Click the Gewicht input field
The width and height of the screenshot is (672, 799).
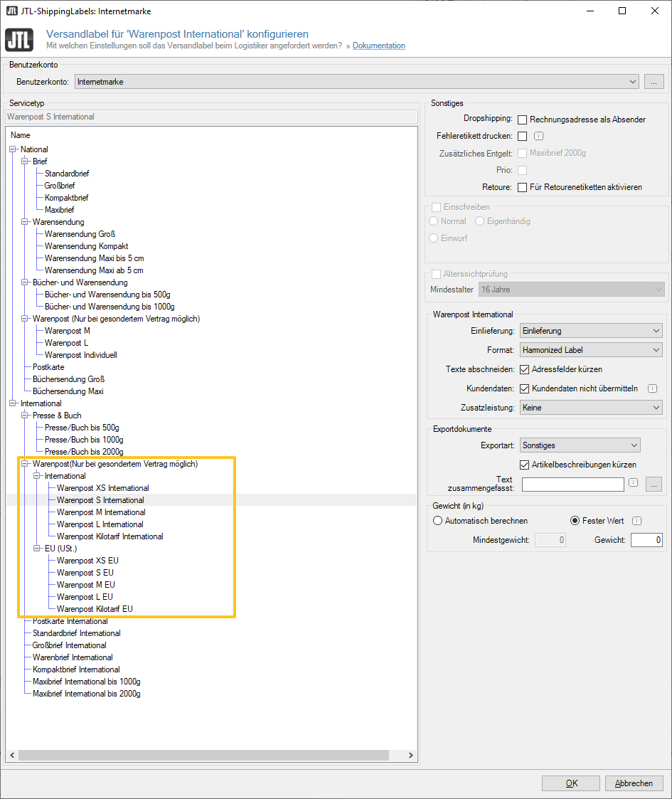(x=646, y=540)
